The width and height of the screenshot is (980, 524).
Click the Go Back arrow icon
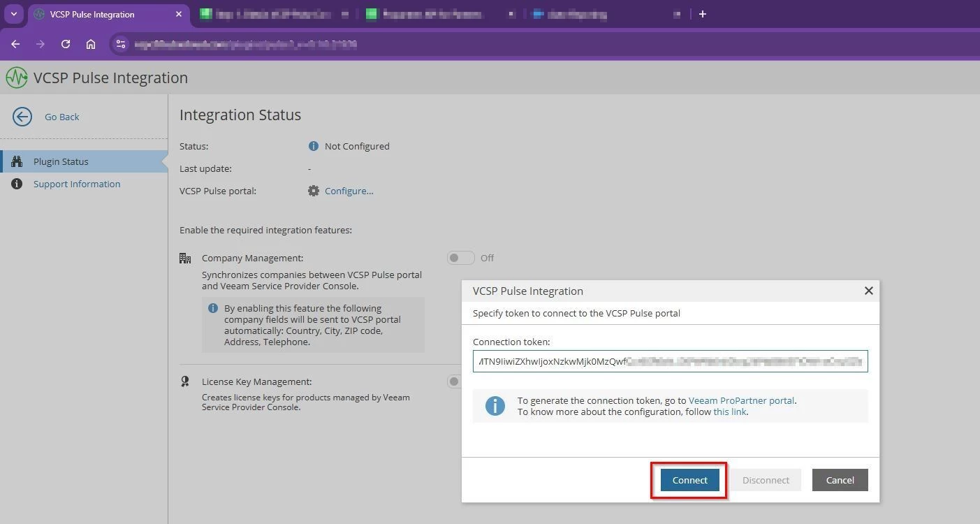pyautogui.click(x=22, y=117)
